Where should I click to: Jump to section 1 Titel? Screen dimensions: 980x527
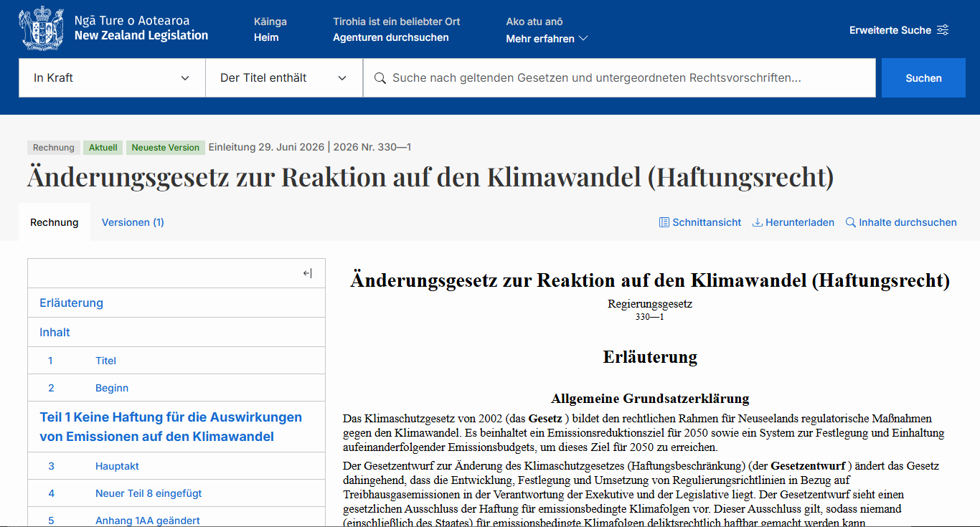[176, 361]
